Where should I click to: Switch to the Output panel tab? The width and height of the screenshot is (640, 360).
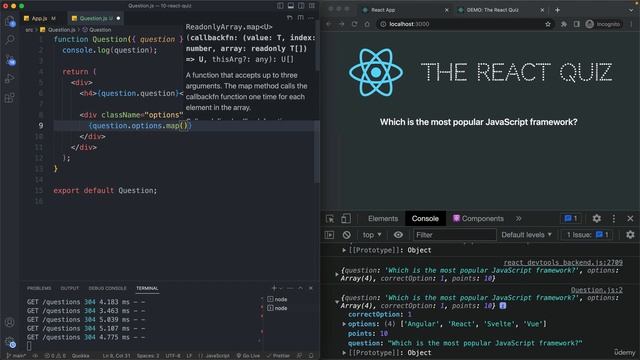(x=70, y=288)
